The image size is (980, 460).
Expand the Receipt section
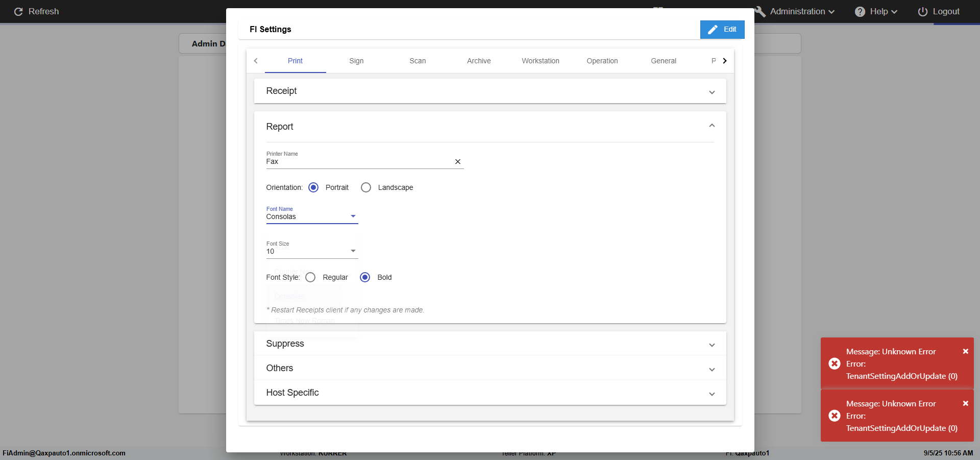[x=489, y=91]
